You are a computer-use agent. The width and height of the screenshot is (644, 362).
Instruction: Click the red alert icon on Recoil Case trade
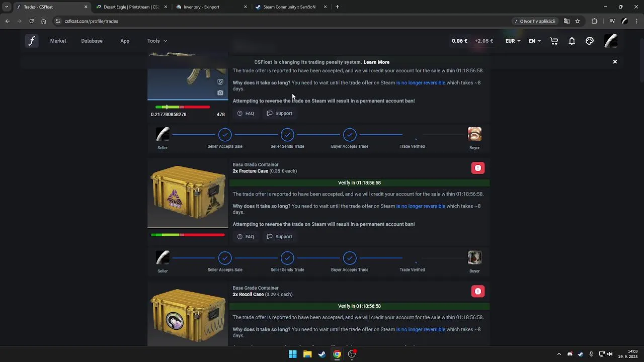tap(478, 291)
